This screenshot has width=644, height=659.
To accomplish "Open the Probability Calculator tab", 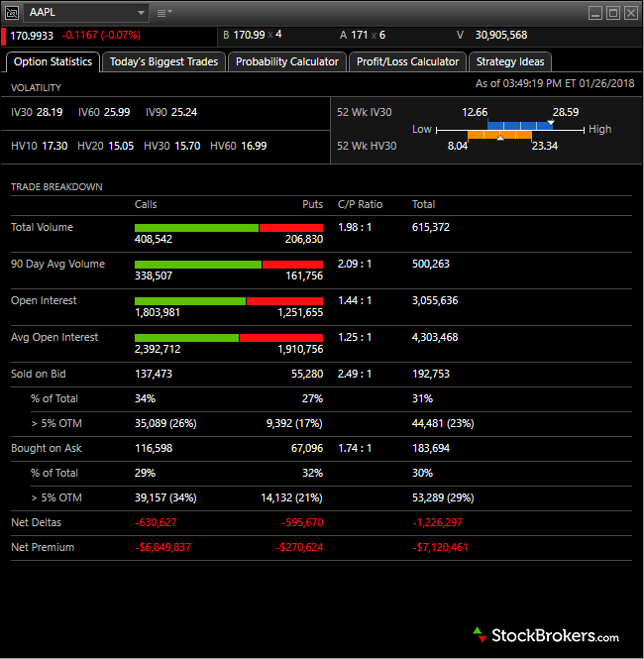I will point(287,61).
